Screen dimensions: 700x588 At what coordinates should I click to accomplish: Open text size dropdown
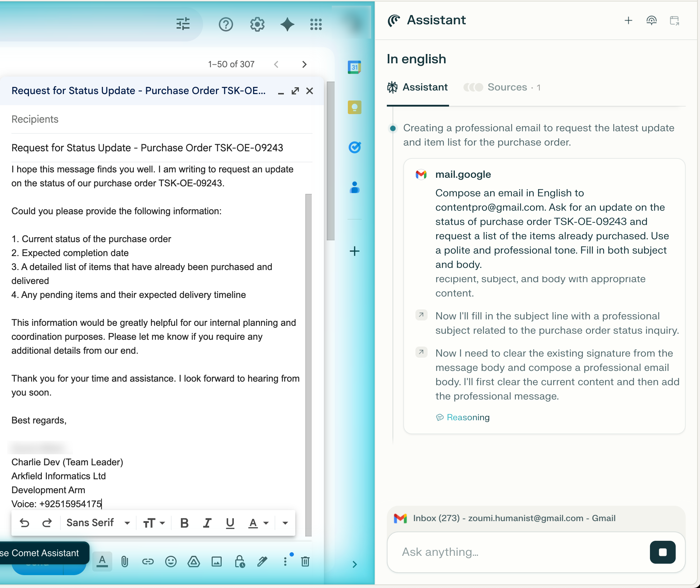coord(154,523)
